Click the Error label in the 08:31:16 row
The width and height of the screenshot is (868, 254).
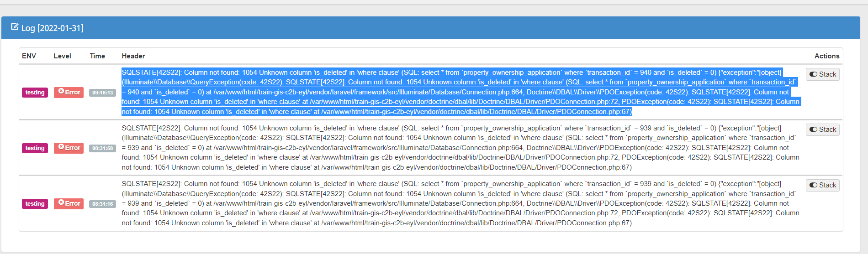(69, 203)
